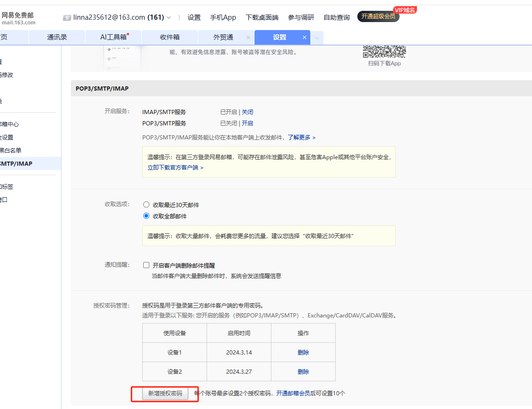Switch to the 收件箱 tab

(x=170, y=38)
